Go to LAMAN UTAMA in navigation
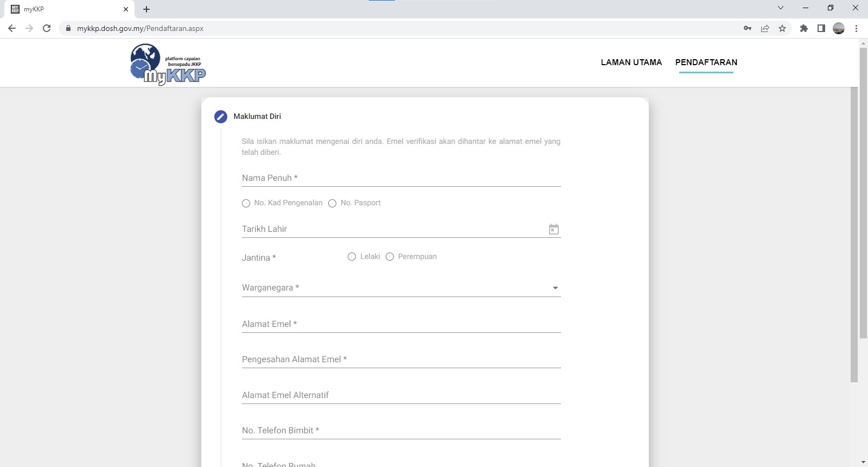Screen dimensions: 868x467 point(631,62)
